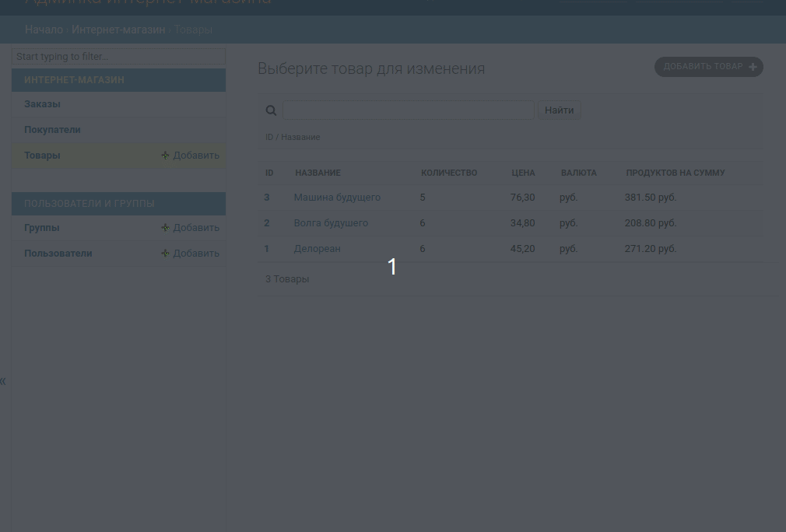Sort the table by ЦЕНА column
The width and height of the screenshot is (786, 532).
click(x=523, y=173)
